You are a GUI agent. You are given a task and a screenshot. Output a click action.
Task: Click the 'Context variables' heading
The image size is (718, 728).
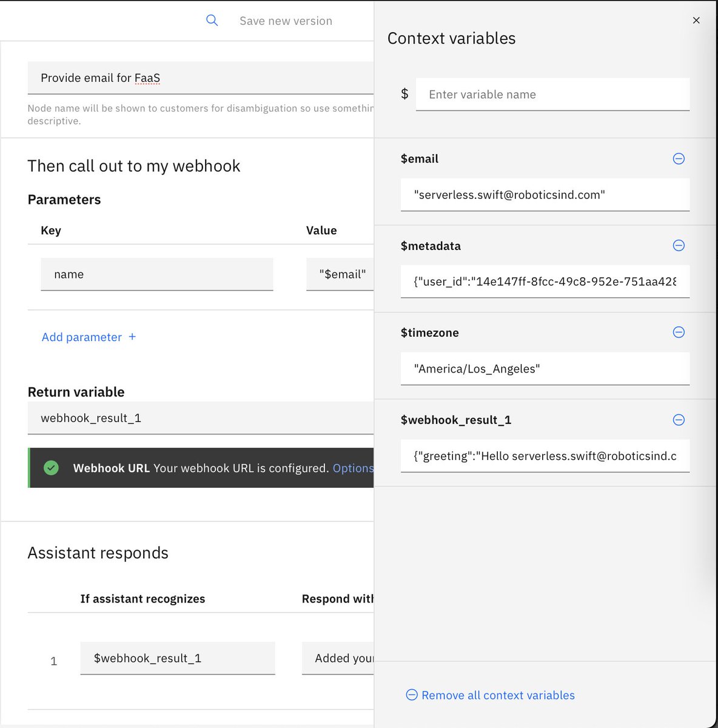452,38
